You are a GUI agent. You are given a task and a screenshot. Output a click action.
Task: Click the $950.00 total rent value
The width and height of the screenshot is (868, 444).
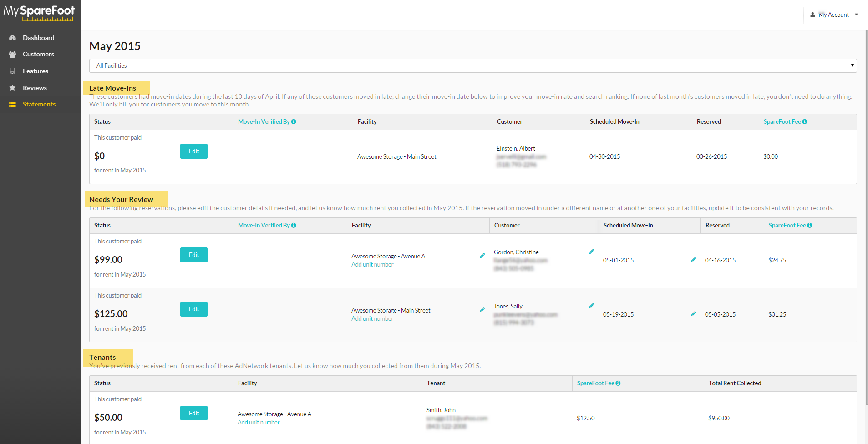coord(719,418)
